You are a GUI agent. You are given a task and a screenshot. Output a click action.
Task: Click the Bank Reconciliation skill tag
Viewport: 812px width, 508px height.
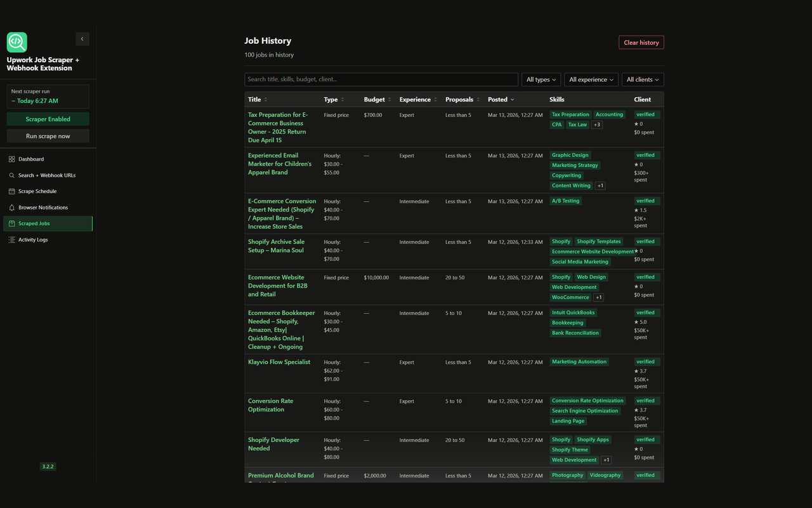click(x=575, y=333)
